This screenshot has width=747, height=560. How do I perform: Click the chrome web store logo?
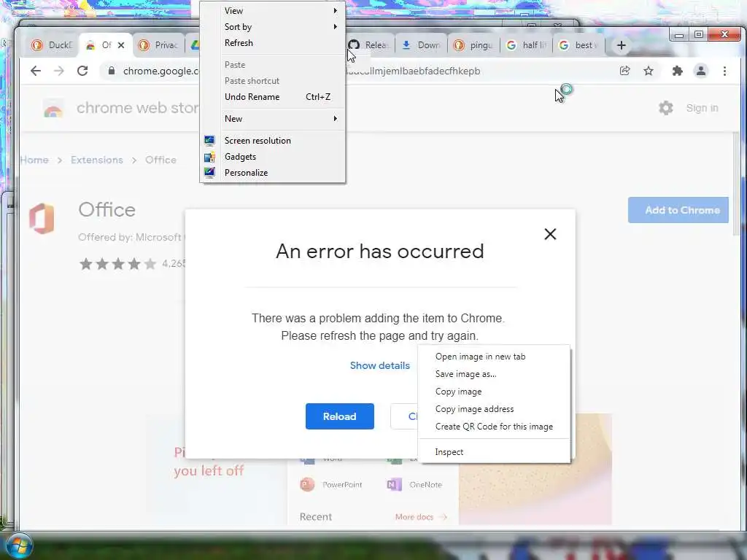tap(53, 108)
